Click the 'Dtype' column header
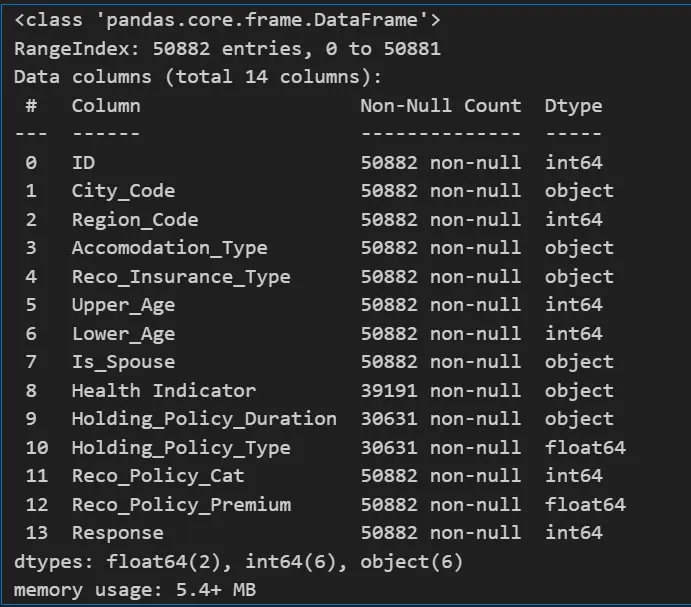 (x=573, y=106)
